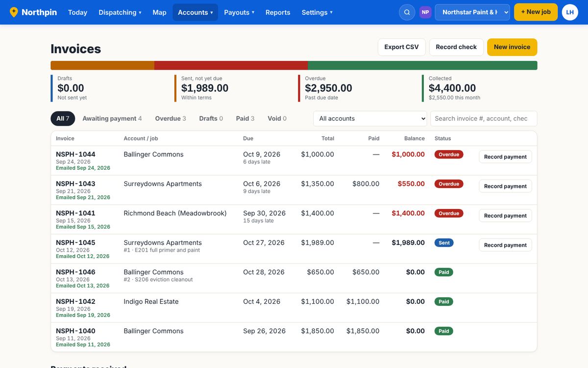Switch to the Drafts 0 tab

(211, 118)
